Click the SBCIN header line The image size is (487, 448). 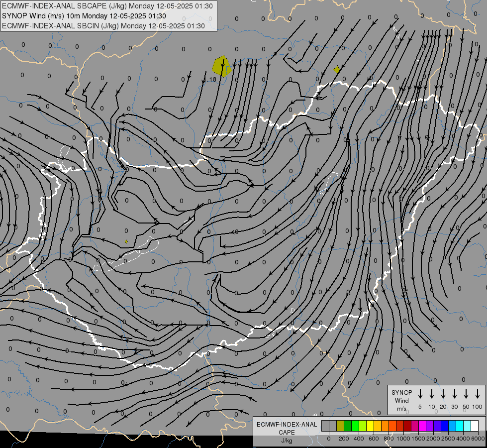click(103, 26)
